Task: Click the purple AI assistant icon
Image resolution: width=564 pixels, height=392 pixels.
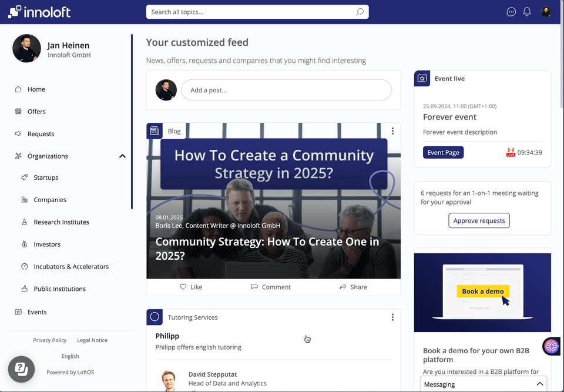Action: click(551, 347)
